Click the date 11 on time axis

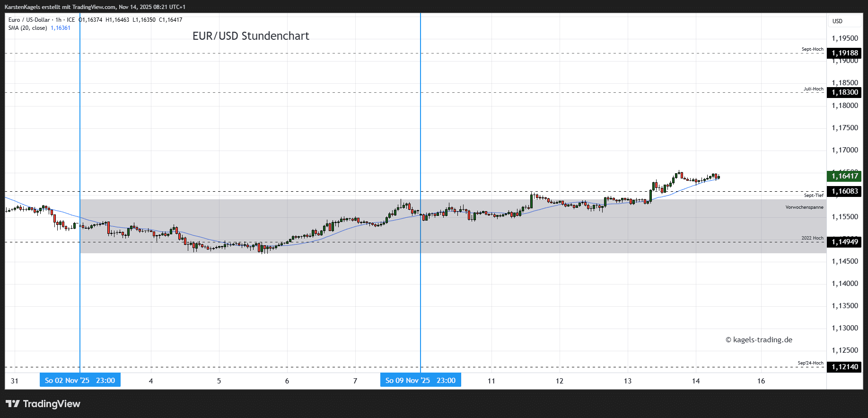pos(491,381)
